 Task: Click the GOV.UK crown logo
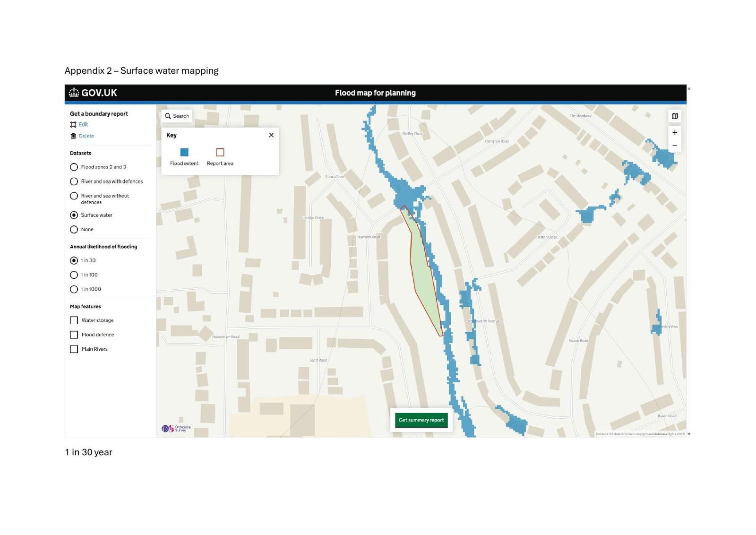(x=74, y=92)
